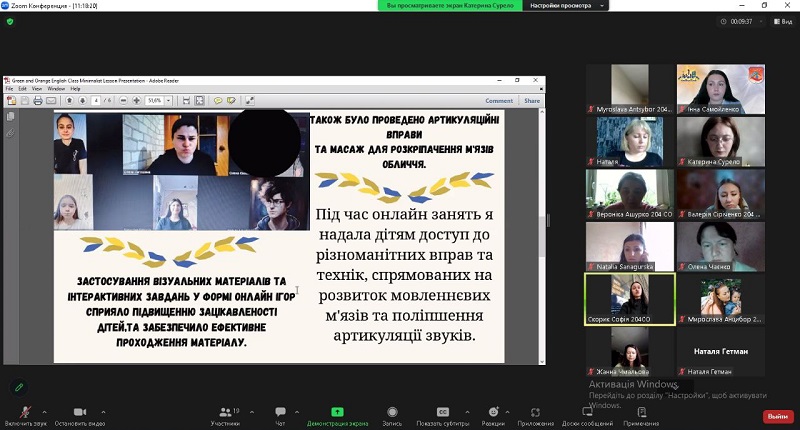Open Доски сообщений whiteboards icon
The width and height of the screenshot is (800, 430).
(587, 412)
